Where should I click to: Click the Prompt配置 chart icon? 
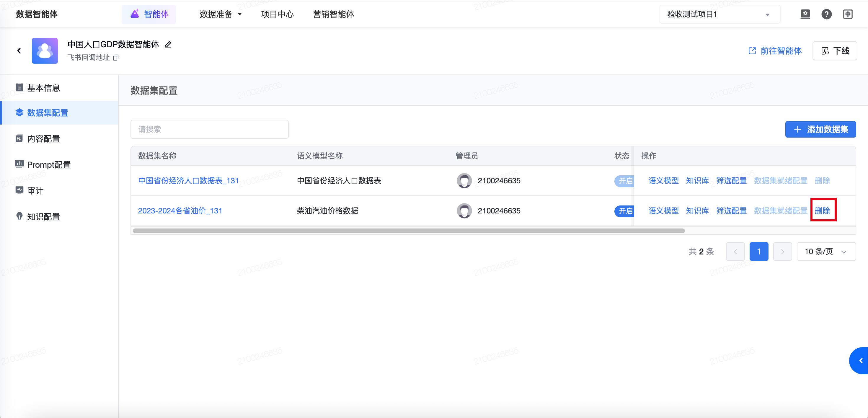19,164
